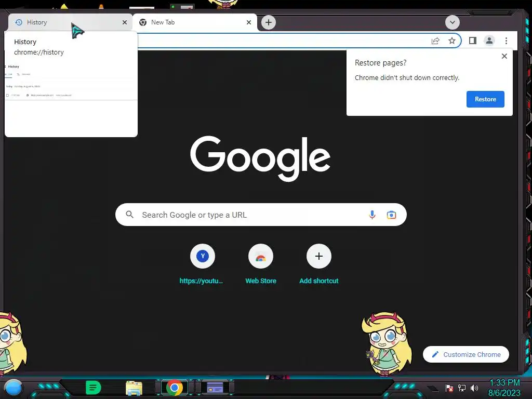Open the purple window app on taskbar

click(x=215, y=388)
